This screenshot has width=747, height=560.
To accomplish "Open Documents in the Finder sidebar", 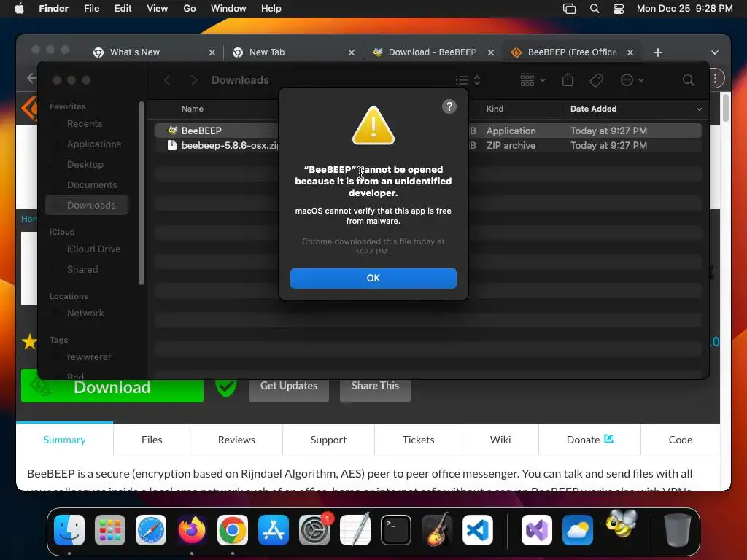I will [x=91, y=184].
